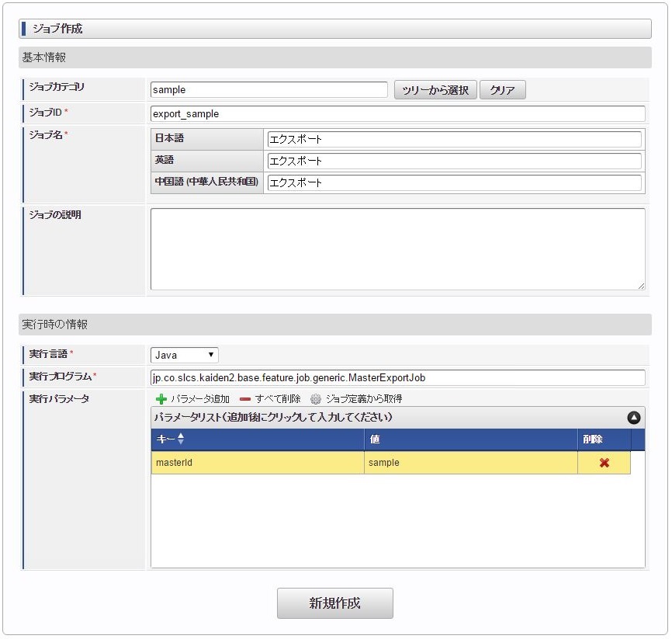Click the パラメータリスト panel title
This screenshot has width=672, height=639.
click(x=273, y=417)
